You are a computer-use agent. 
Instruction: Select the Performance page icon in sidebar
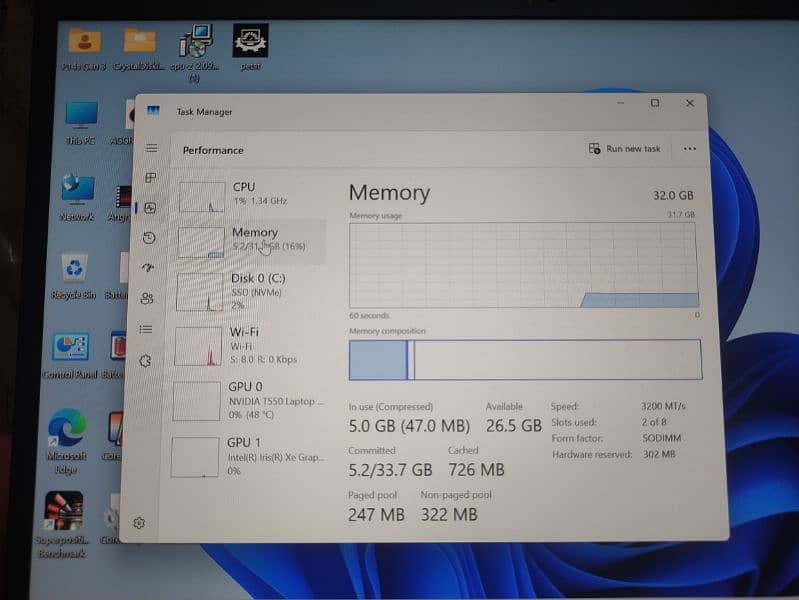pos(150,207)
